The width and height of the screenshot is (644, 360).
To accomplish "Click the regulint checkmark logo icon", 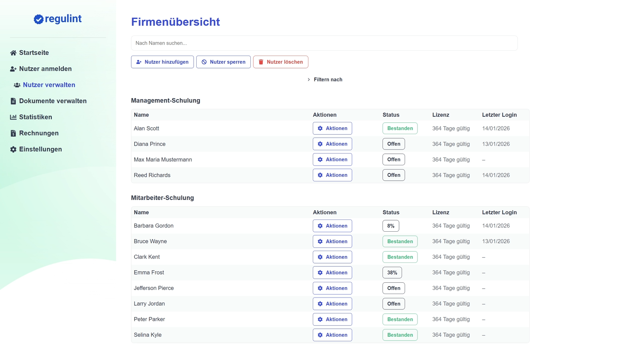I will pos(39,19).
